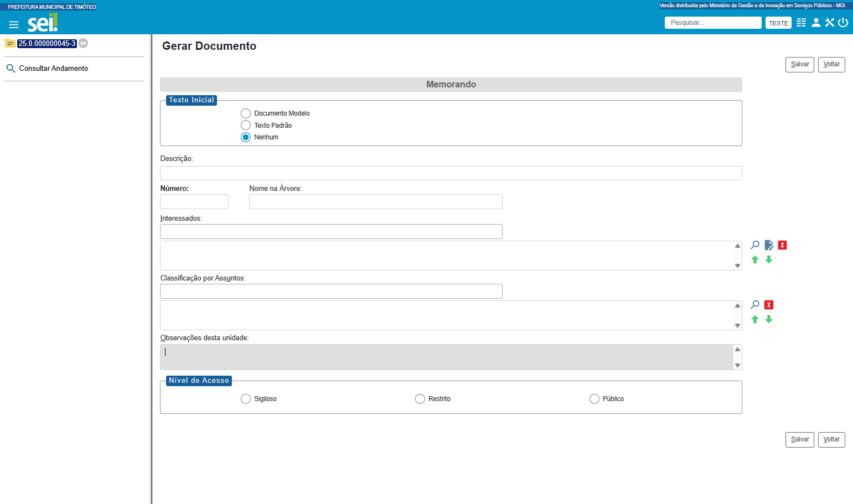
Task: Set access level to Sigiloso
Action: (246, 399)
